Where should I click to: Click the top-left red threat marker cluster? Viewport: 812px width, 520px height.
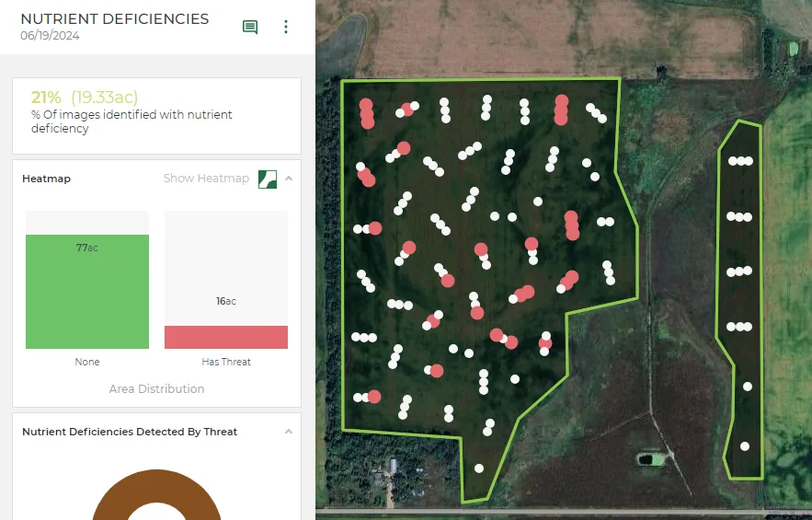(367, 113)
